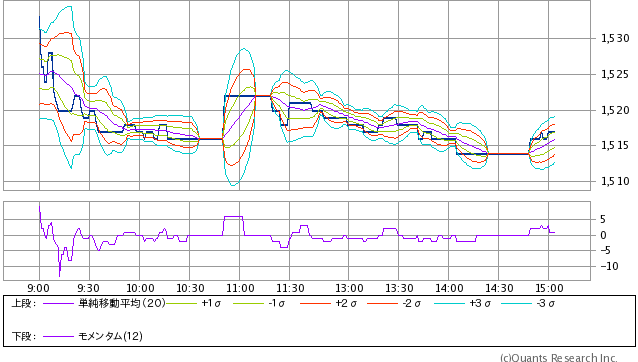Click the モメンタム(12) legend label
Image resolution: width=638 pixels, height=362 pixels.
pos(110,336)
